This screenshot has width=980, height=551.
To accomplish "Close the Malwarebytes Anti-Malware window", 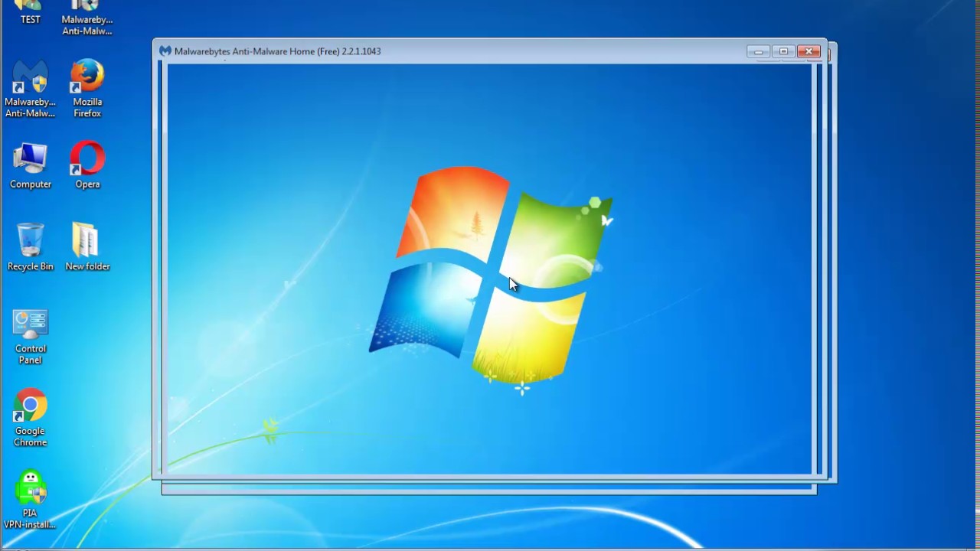I will point(808,51).
